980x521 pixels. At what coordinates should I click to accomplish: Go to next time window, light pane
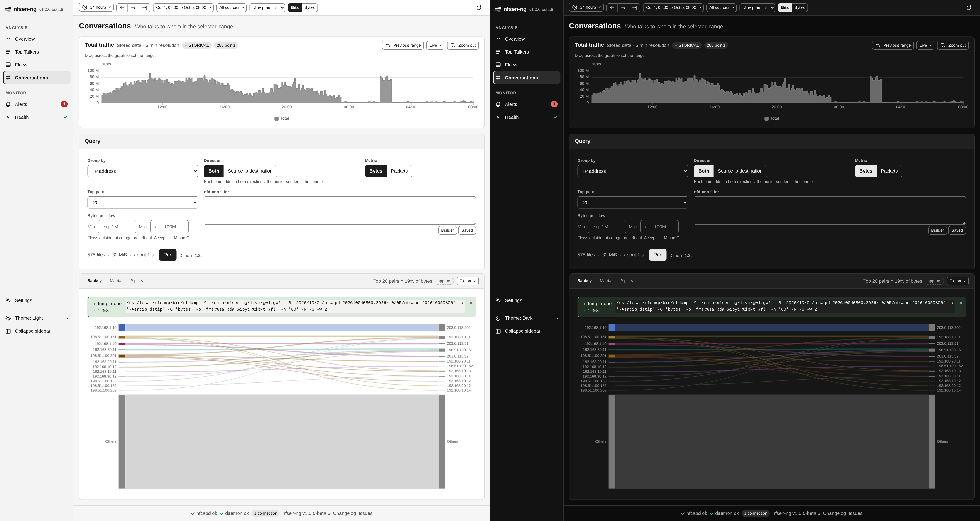click(x=133, y=8)
